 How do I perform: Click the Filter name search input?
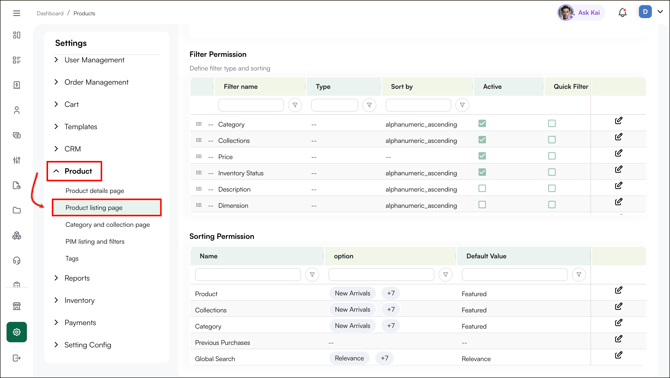(x=251, y=105)
